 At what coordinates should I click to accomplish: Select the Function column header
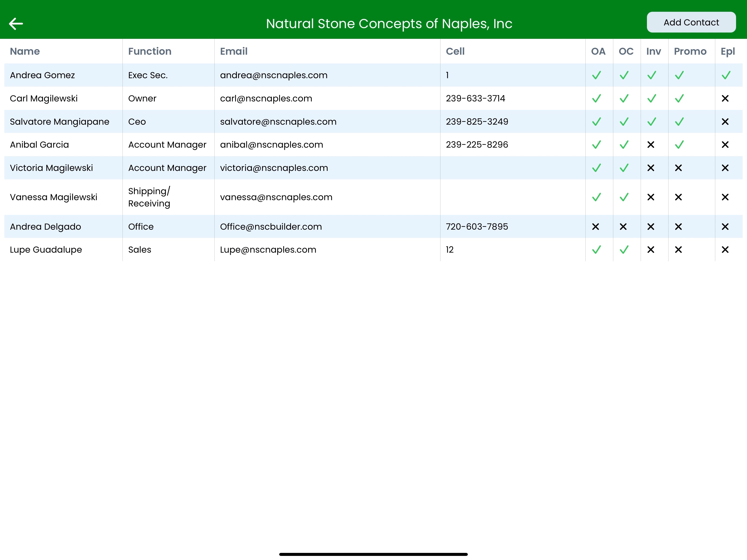[x=150, y=51]
